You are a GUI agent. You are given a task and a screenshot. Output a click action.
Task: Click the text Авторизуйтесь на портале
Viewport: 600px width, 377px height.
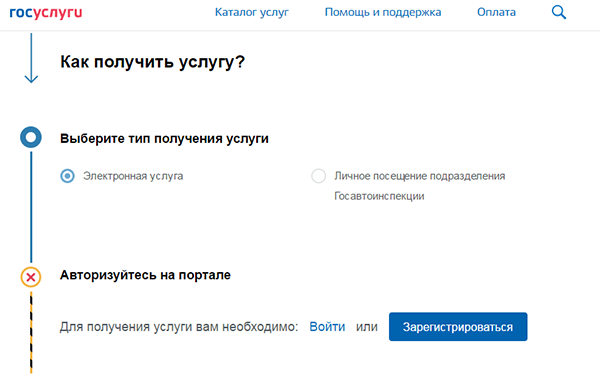tap(145, 275)
